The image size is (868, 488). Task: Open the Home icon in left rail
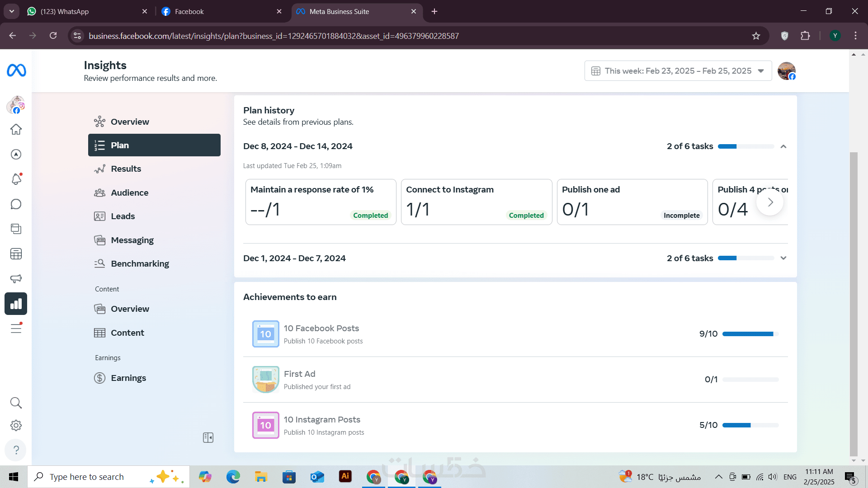[x=16, y=130]
